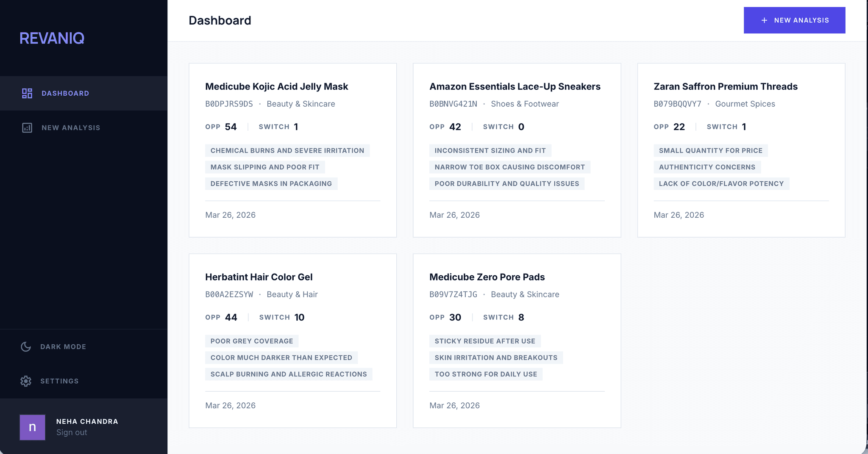Click the Gourmet Spices category label

click(x=745, y=104)
